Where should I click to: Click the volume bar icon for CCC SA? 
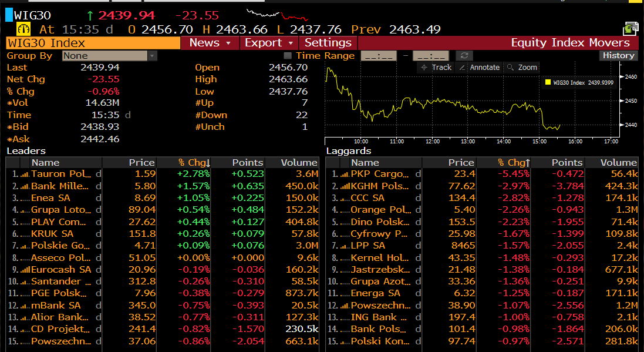point(345,198)
